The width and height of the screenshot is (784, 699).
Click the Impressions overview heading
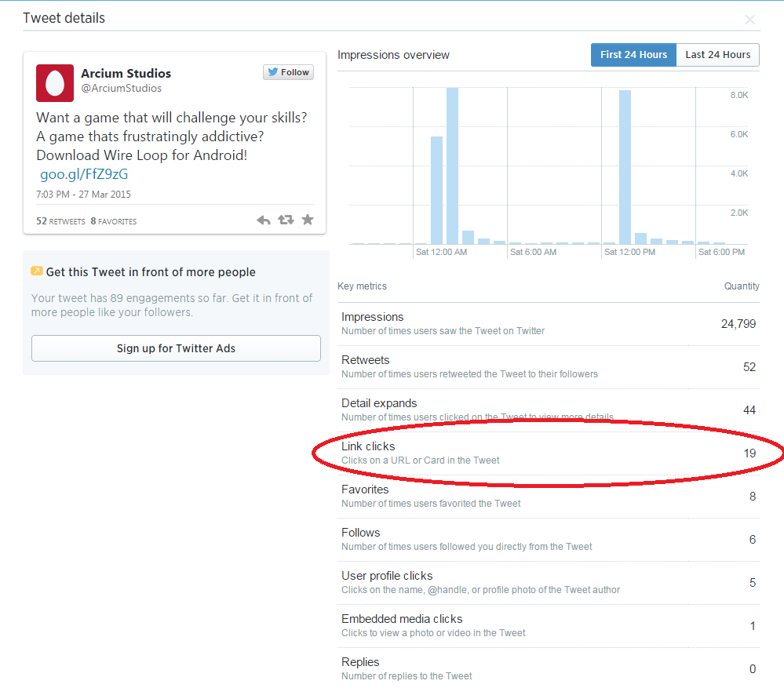pos(393,55)
